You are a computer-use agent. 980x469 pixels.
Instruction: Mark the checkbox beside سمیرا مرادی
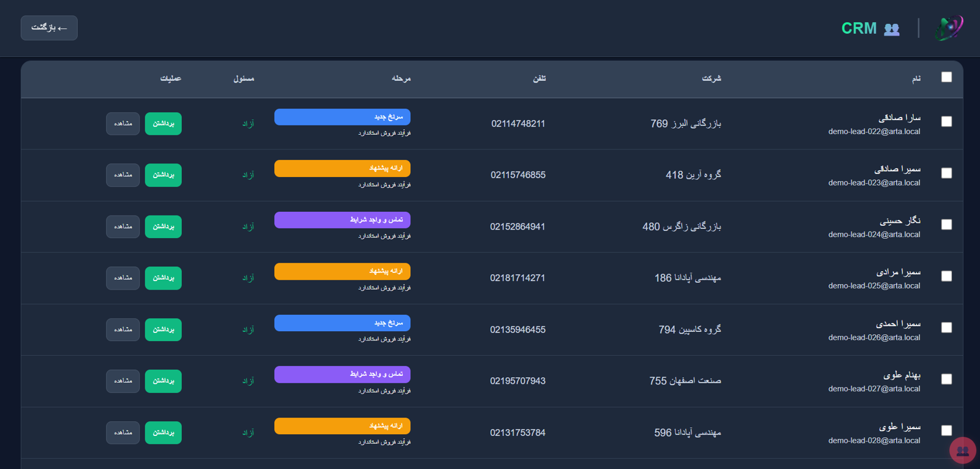click(946, 276)
